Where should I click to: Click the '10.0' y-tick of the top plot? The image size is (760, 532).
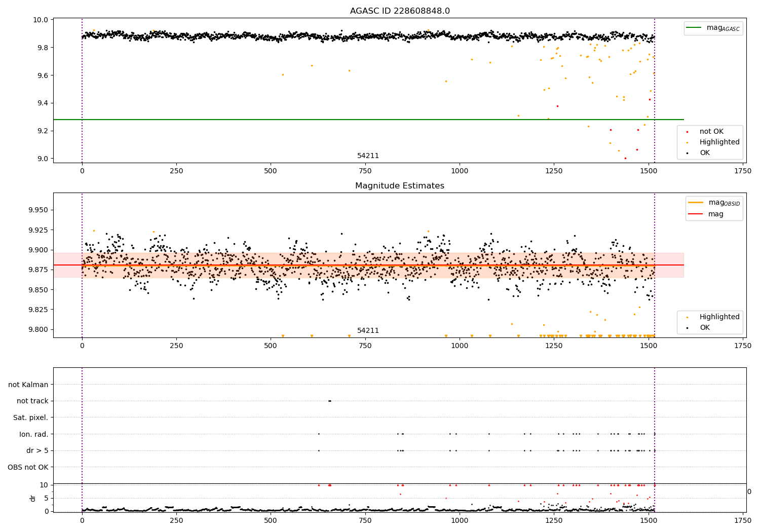[41, 20]
